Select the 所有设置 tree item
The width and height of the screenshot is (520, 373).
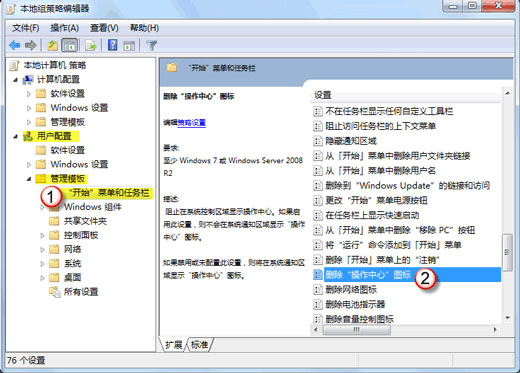click(81, 292)
